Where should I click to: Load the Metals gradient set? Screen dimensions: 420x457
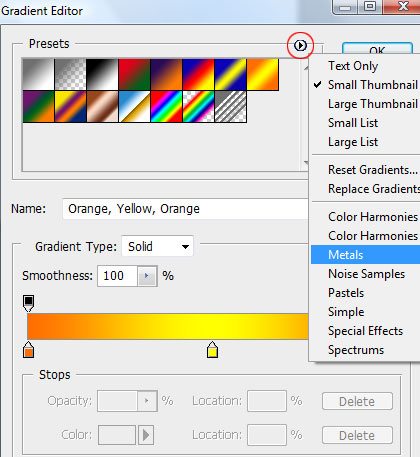(366, 255)
